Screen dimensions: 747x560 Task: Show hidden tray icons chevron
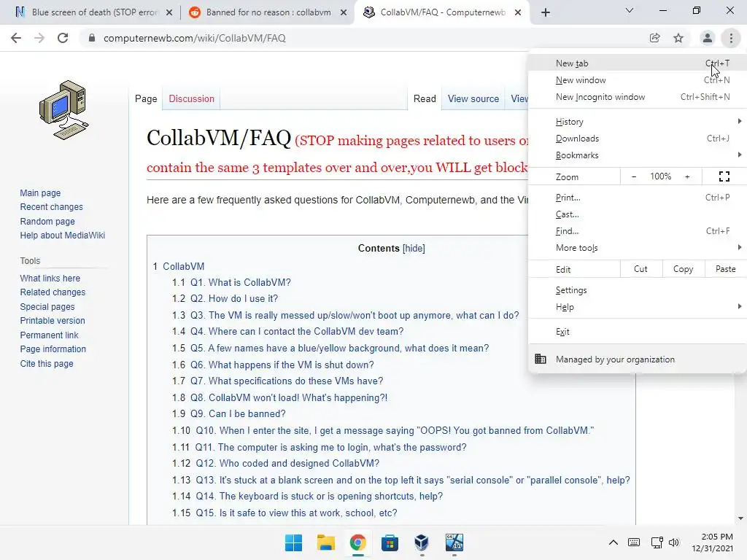pos(614,542)
